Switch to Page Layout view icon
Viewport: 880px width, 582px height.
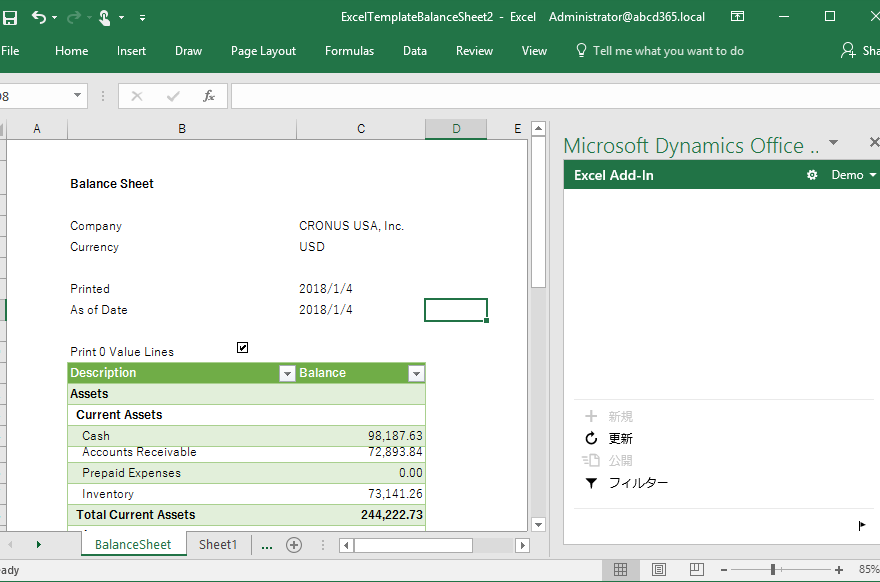[x=659, y=570]
